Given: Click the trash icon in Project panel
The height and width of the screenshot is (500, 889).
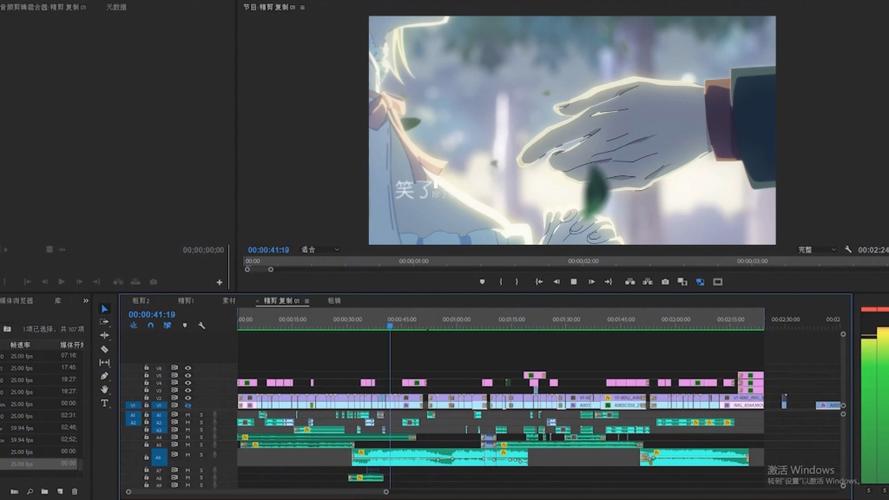Looking at the screenshot, I should pyautogui.click(x=75, y=491).
